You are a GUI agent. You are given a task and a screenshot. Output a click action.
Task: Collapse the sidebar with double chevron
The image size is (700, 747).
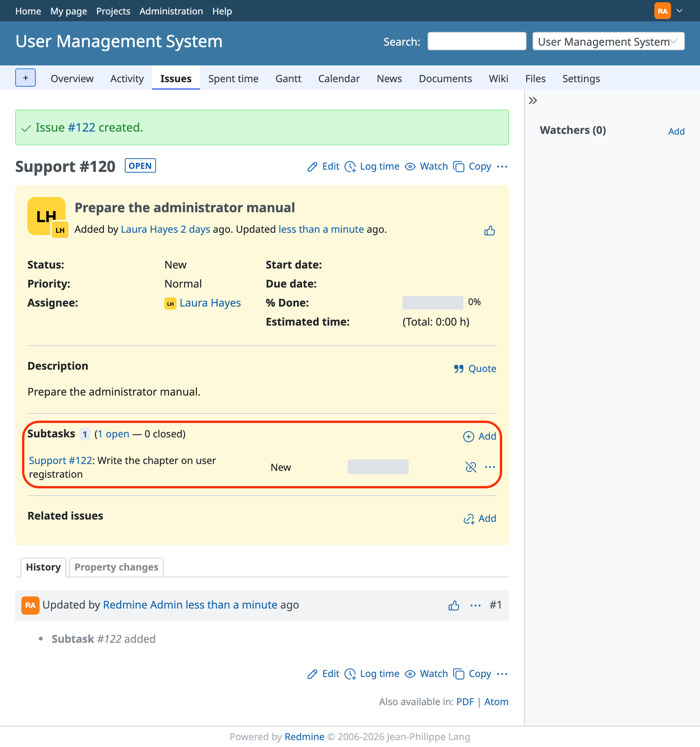click(533, 100)
